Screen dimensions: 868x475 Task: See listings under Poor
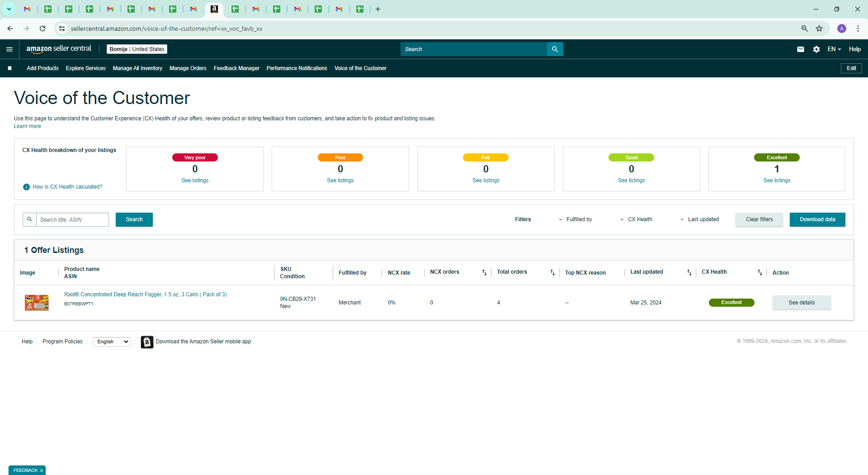(340, 180)
